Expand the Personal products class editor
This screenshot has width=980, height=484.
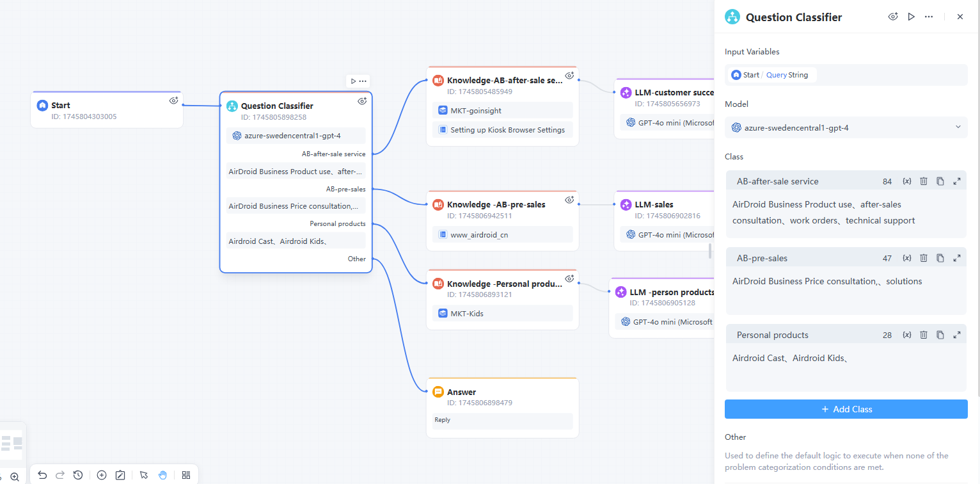957,335
